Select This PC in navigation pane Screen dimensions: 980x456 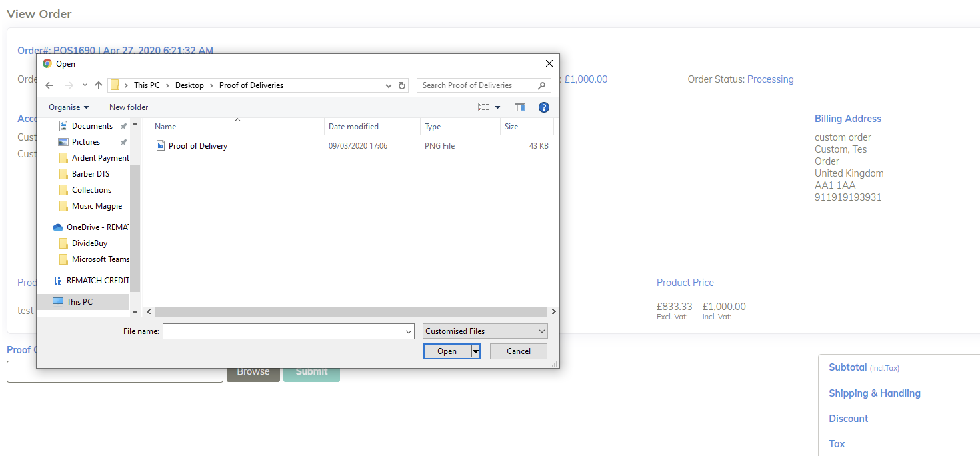[79, 302]
